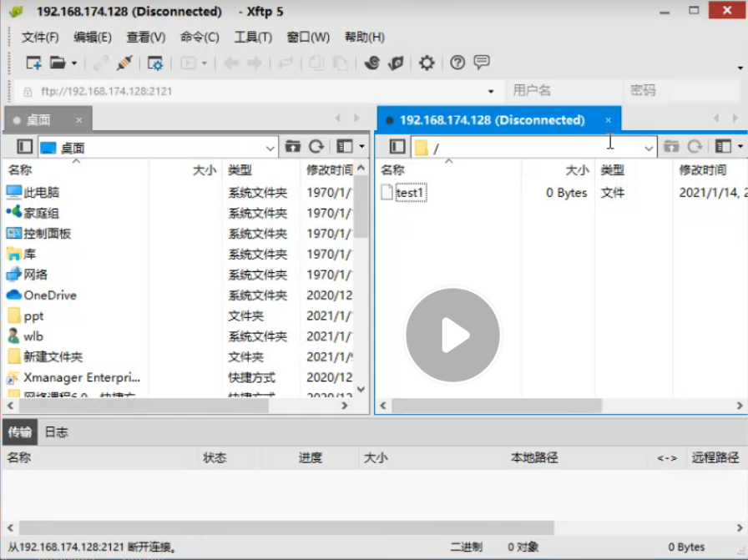Launch the Xshell spiral icon

click(372, 63)
